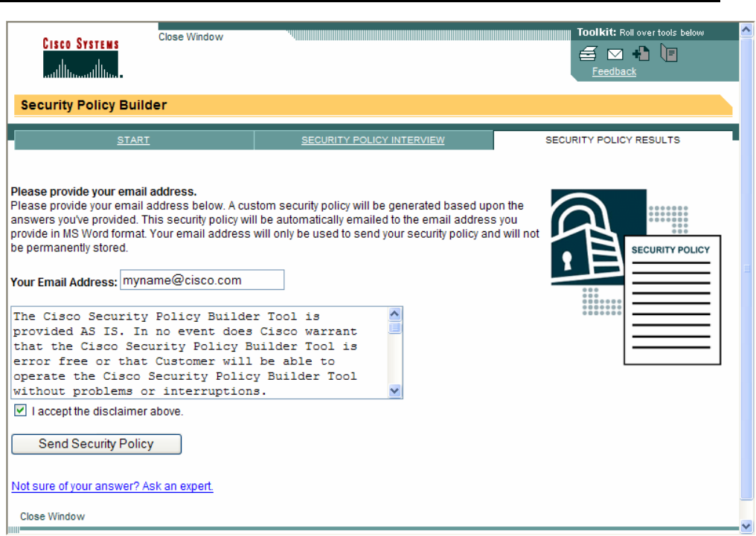Click Close Window at the top
This screenshot has height=536, width=756.
tap(190, 37)
